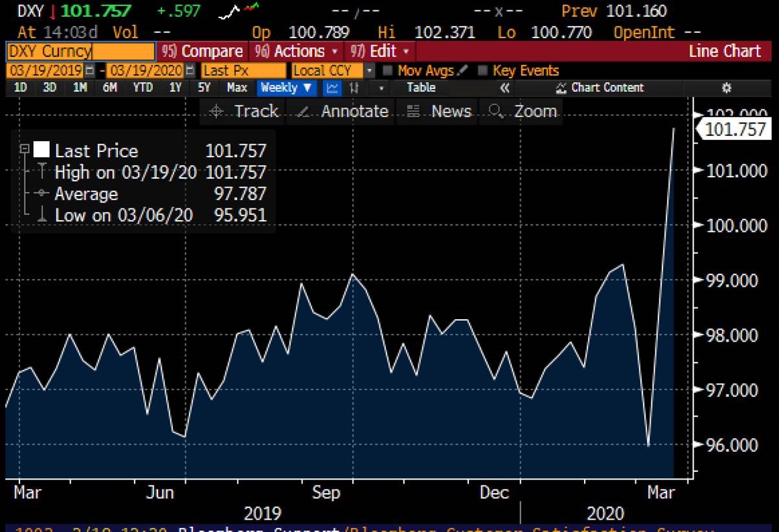Click the pencil icon beside Mov Avgs
The image size is (779, 532).
(x=462, y=71)
